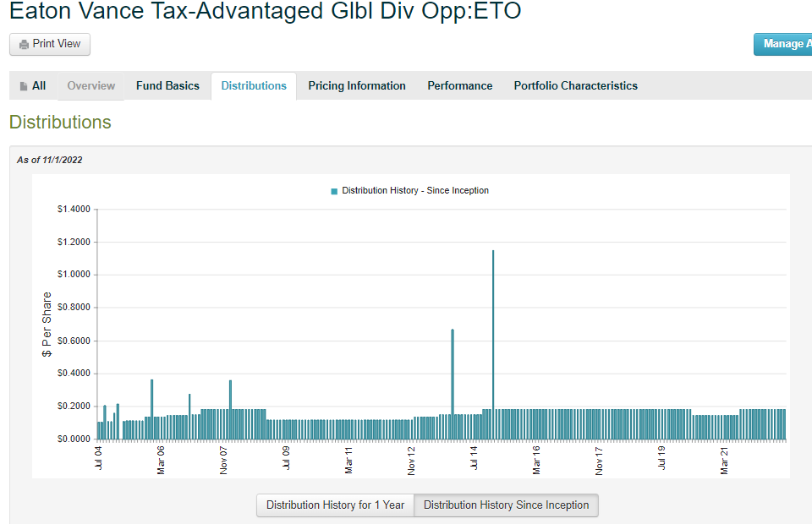
Task: Click the $1.4000 y-axis label
Action: pos(74,209)
